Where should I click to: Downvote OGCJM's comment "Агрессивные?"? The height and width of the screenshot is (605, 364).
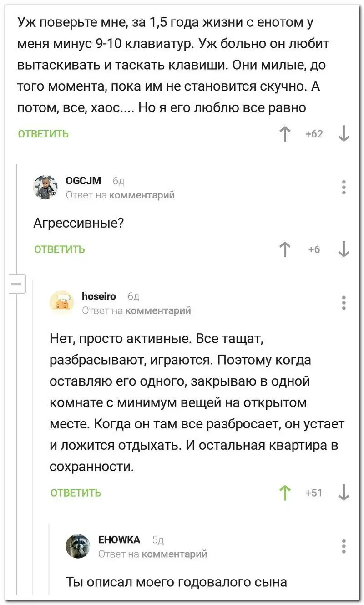[x=344, y=249]
